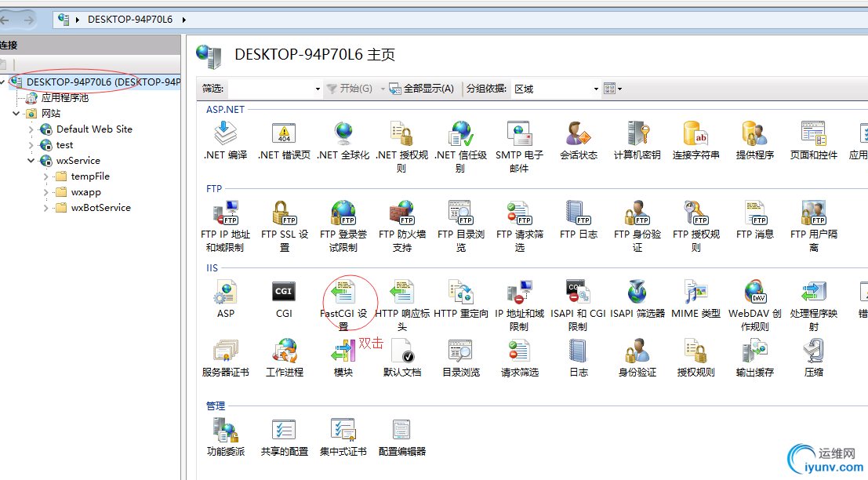Open 默认文档 icon
The height and width of the screenshot is (480, 868).
pos(402,351)
